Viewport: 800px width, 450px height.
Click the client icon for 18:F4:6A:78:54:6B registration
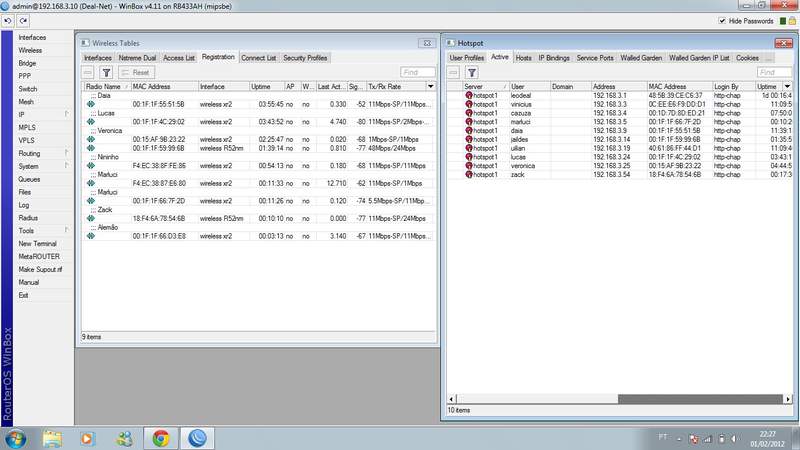pos(91,218)
